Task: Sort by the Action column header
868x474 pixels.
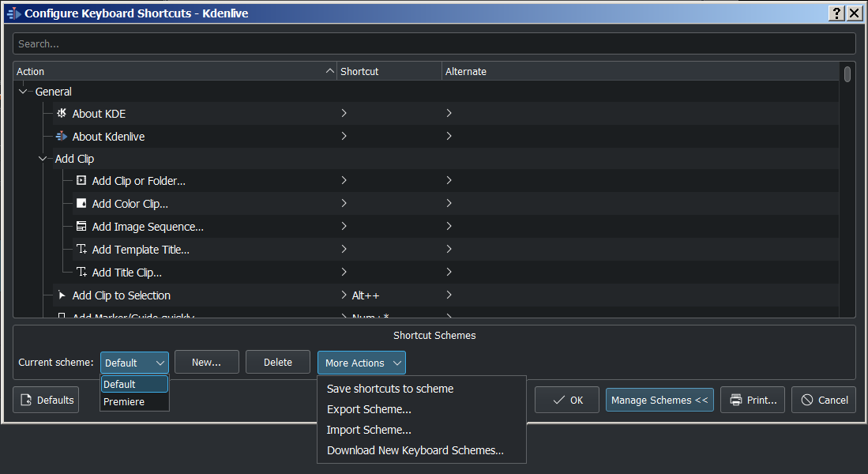Action: (x=175, y=71)
